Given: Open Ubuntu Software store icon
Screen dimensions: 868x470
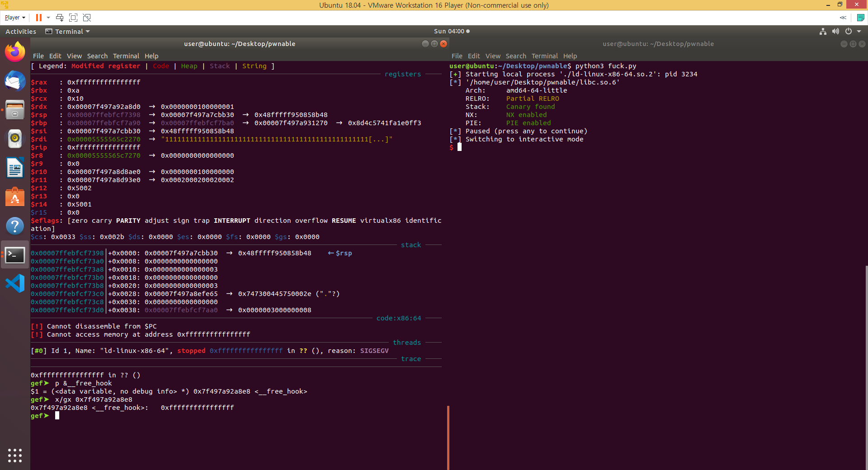Looking at the screenshot, I should tap(15, 197).
